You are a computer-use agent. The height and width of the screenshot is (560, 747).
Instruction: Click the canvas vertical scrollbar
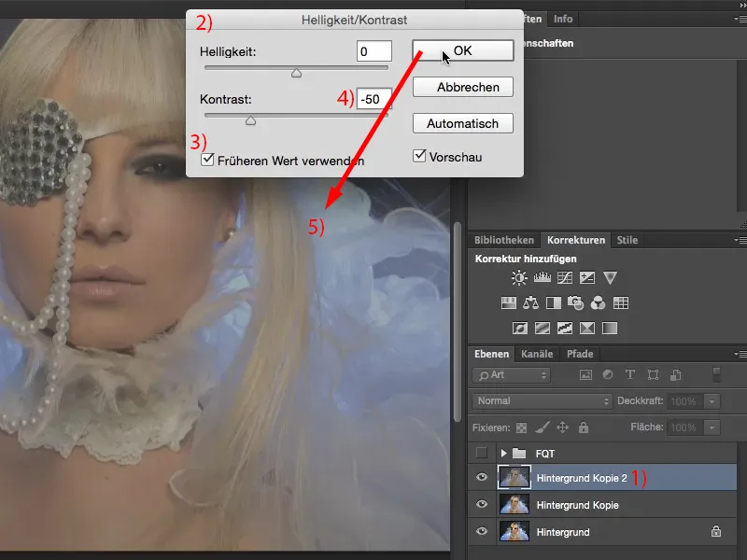click(458, 321)
